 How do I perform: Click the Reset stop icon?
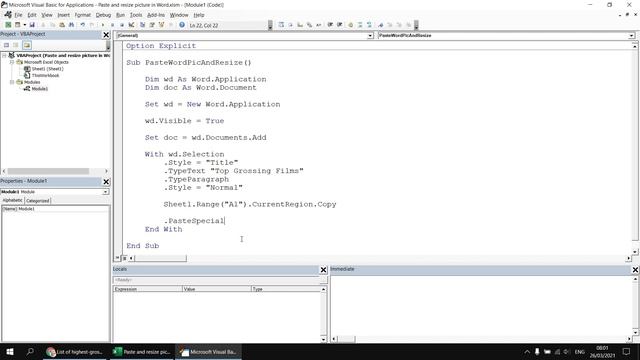pos(122,25)
